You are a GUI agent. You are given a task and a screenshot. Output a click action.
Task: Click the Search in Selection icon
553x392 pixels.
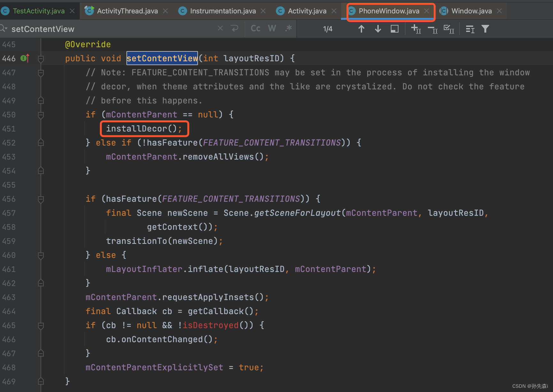point(395,29)
